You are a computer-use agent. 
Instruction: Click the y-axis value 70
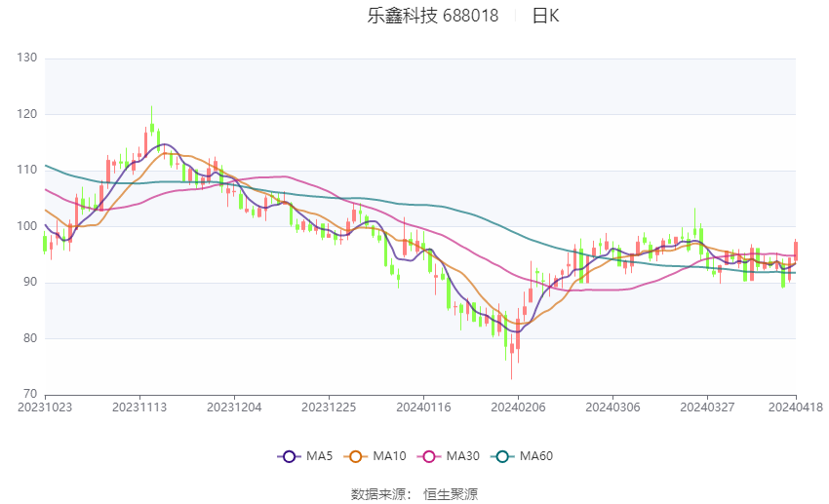click(30, 394)
